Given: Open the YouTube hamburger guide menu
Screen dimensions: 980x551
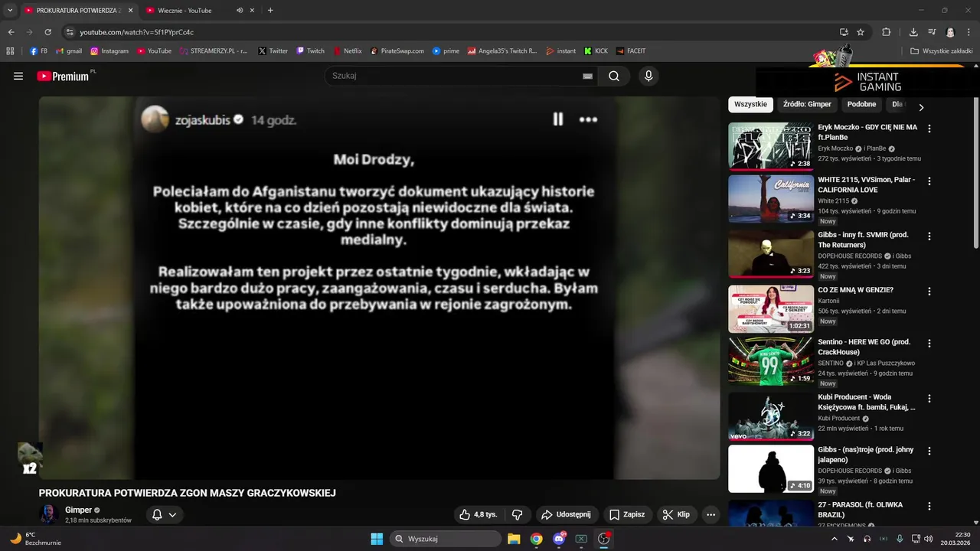Looking at the screenshot, I should tap(18, 76).
